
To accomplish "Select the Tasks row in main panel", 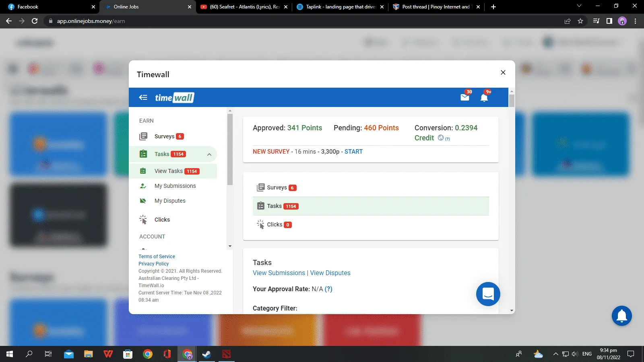I will tap(371, 206).
